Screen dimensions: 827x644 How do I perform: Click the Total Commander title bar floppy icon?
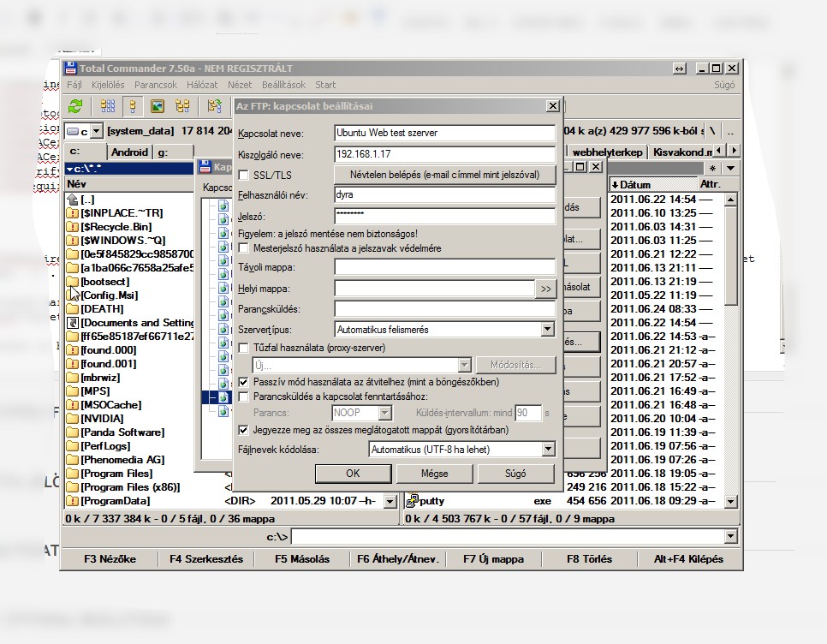point(70,68)
